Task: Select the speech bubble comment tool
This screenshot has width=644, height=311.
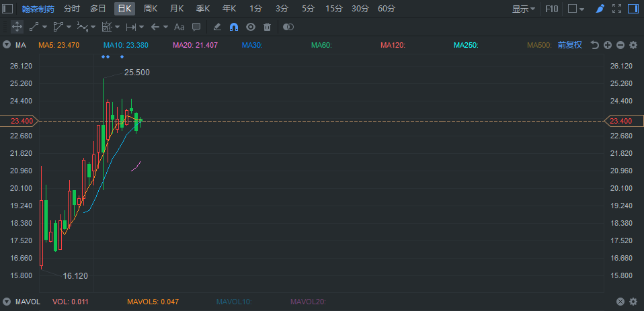Action: [196, 27]
